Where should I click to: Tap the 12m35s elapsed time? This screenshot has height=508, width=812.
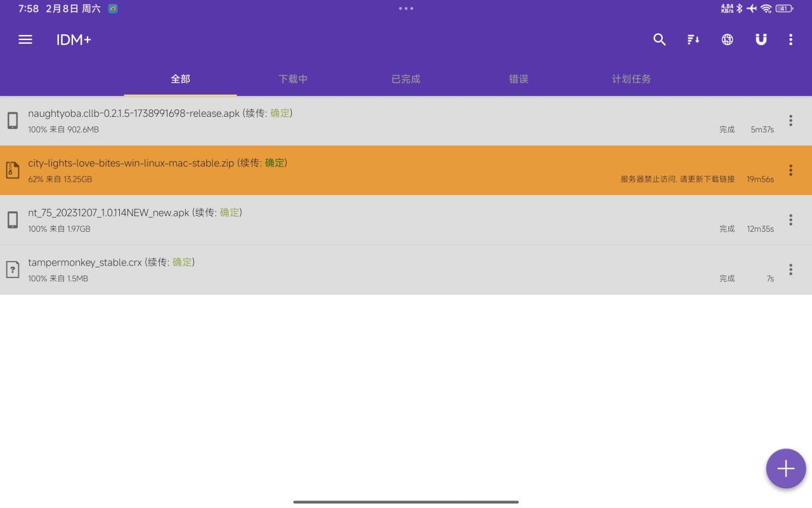pos(760,229)
